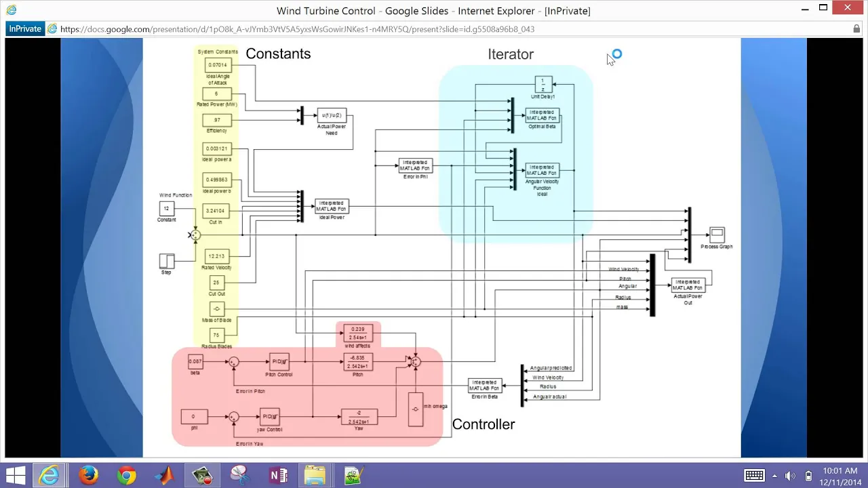Click the wind function sum junction
This screenshot has height=488, width=868.
tap(195, 235)
